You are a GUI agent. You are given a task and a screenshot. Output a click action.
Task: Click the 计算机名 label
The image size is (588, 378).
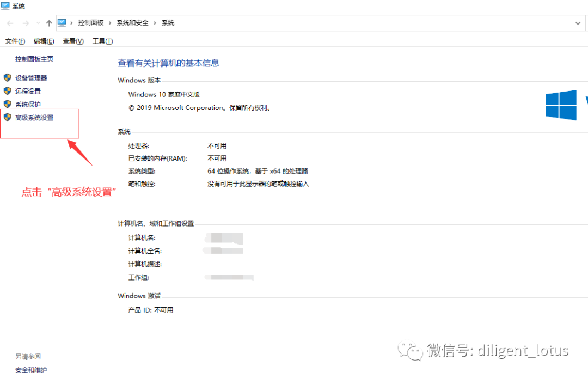pos(142,238)
